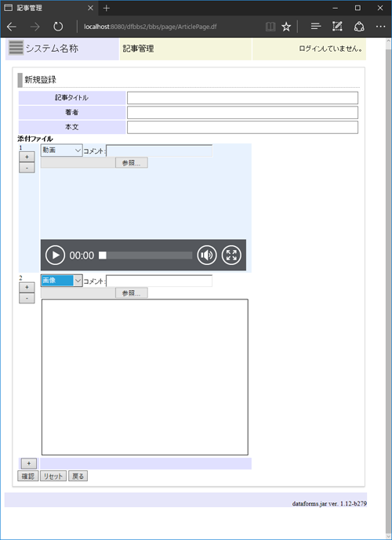Open the 画像 file type dropdown
Screen dimensions: 392x540
point(62,281)
